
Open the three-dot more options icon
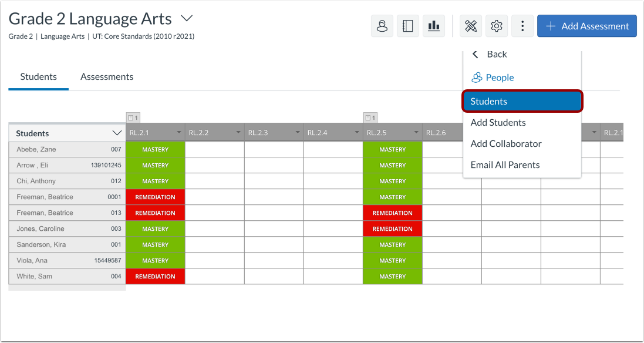522,26
